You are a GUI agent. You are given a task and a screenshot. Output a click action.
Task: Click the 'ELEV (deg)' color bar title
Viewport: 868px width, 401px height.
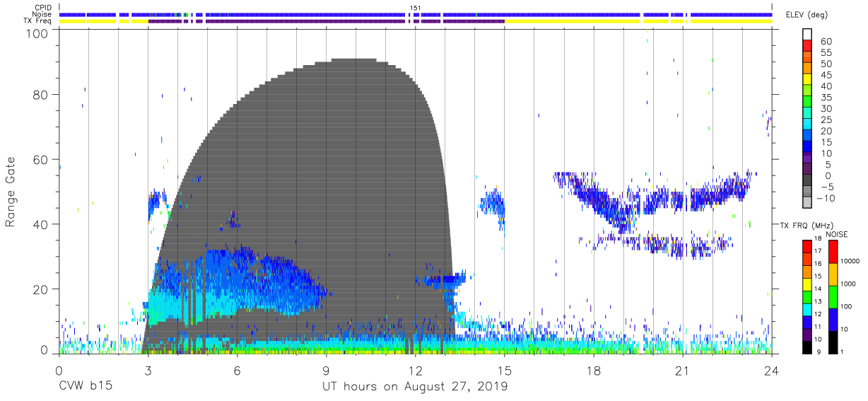point(807,15)
